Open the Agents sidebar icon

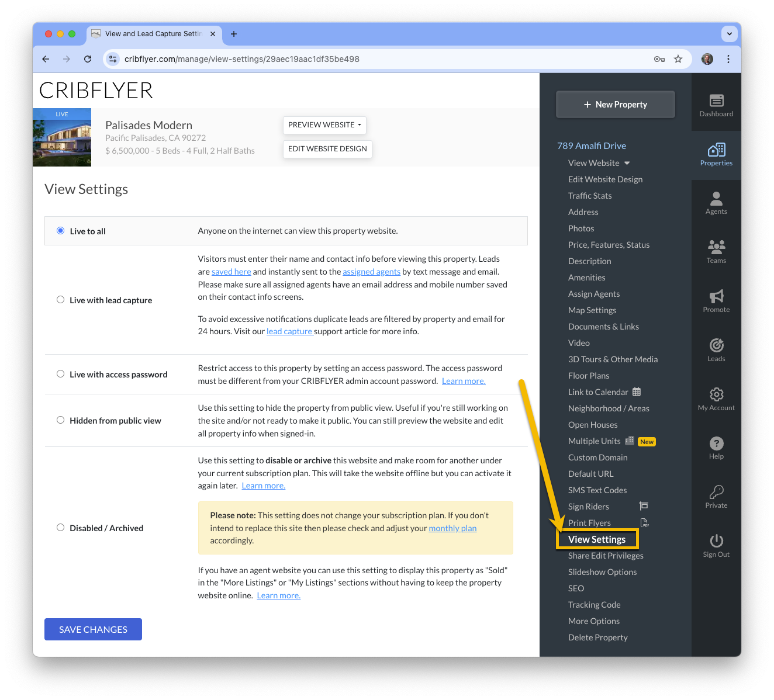click(716, 199)
